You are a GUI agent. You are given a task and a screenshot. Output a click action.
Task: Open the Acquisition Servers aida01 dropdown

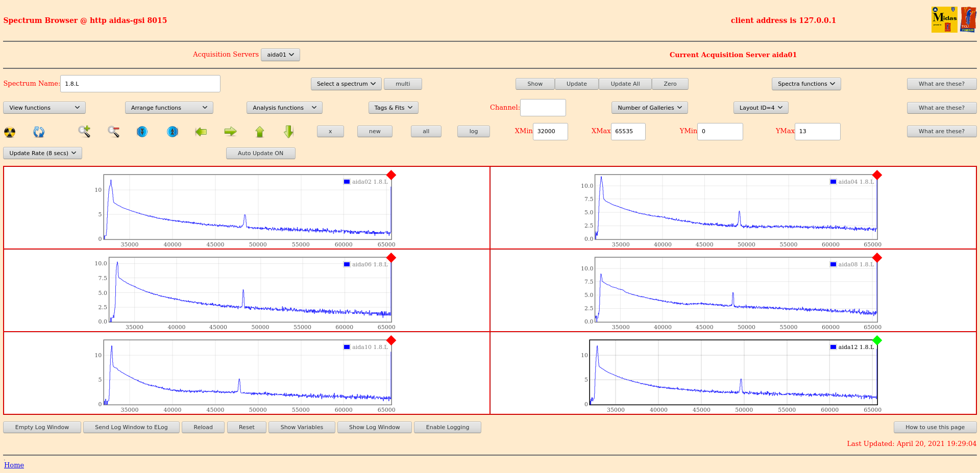pos(280,55)
